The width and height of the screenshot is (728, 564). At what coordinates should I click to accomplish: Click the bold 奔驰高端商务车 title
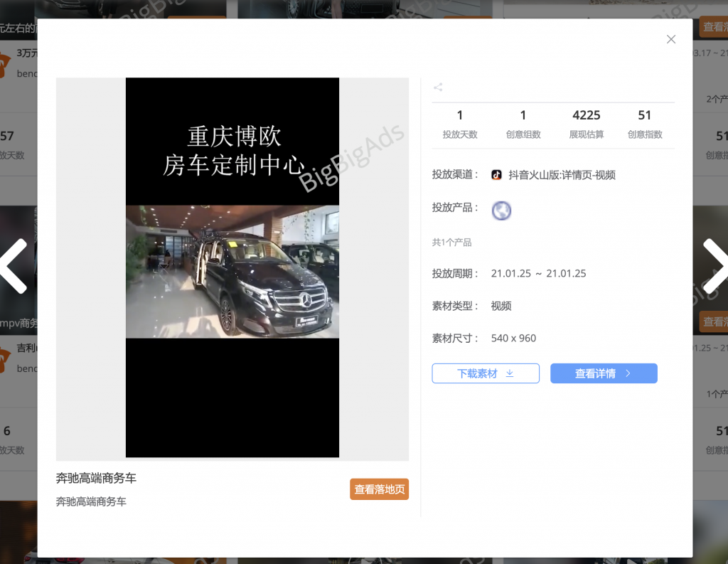(x=96, y=478)
